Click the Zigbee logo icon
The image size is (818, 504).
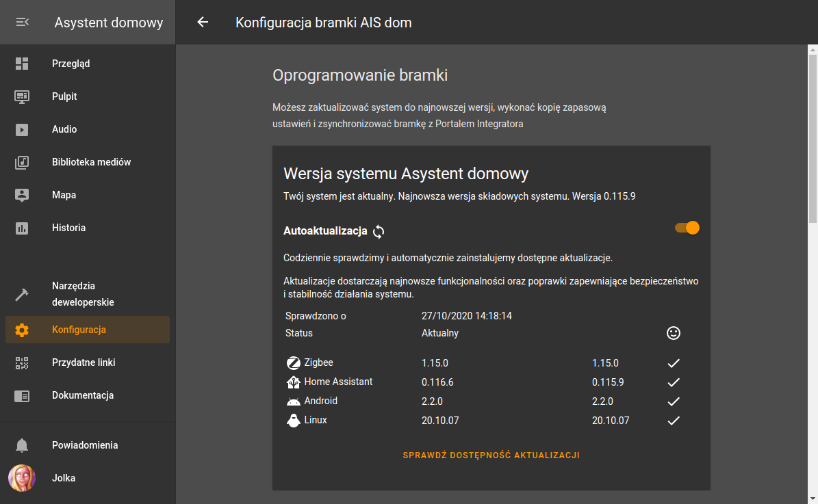point(294,363)
